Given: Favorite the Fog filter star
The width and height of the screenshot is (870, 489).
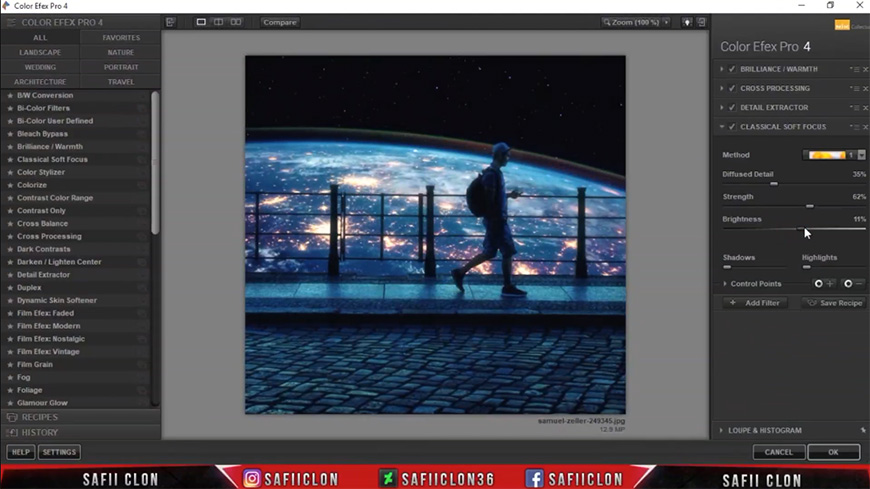Looking at the screenshot, I should (9, 377).
